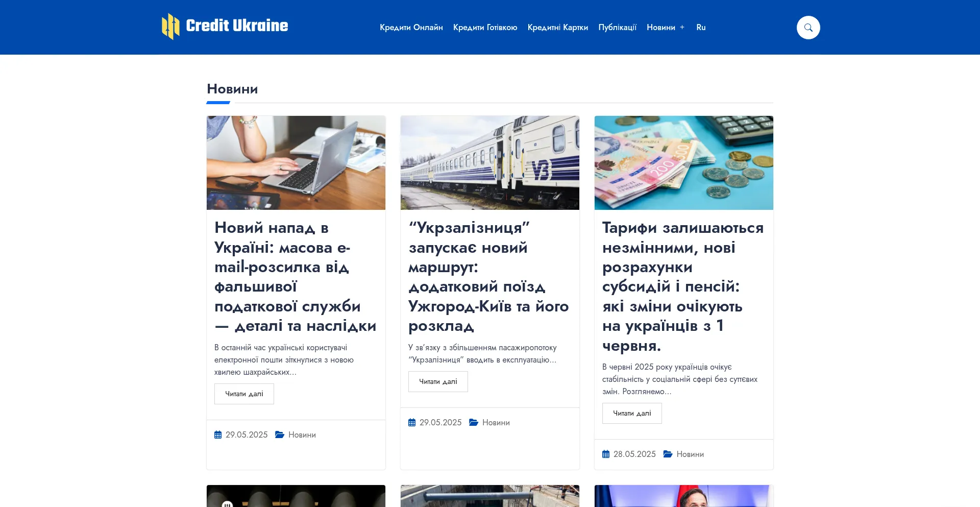Screen dimensions: 980x507
Task: Switch language to Ru
Action: 701,28
